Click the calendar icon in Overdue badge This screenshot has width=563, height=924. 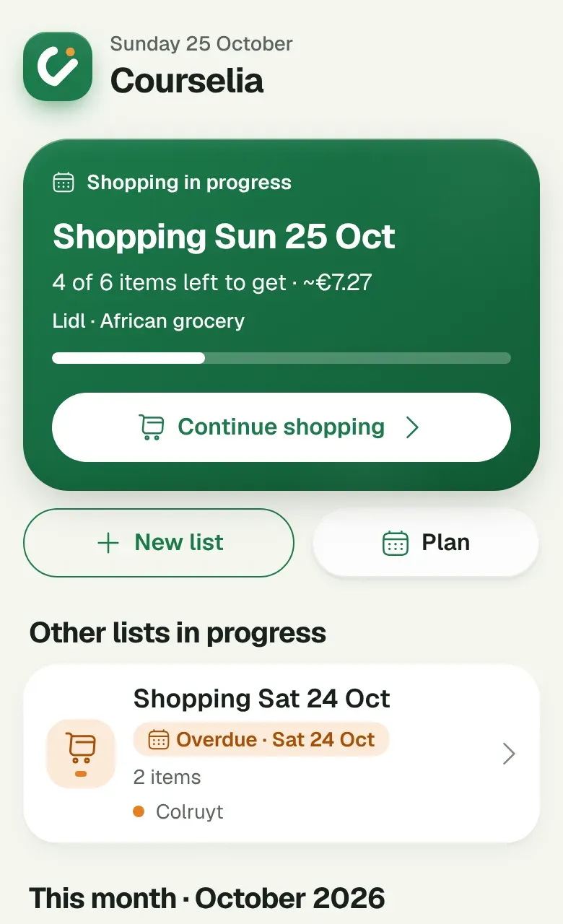click(158, 739)
